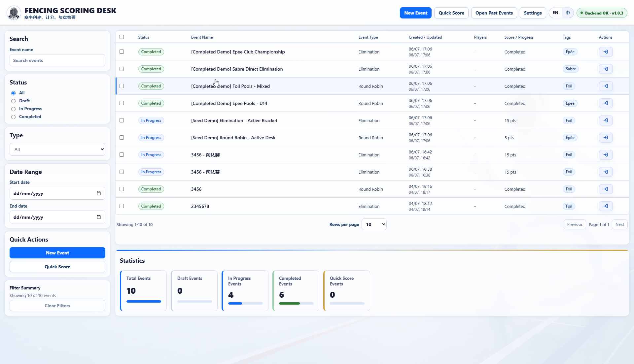Screen dimensions: 634x364
Task: Click Quick Score in Quick Actions panel
Action: tap(57, 267)
